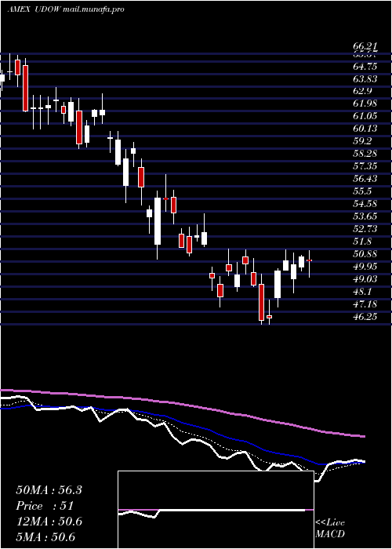Click the 48.1 price axis label
The height and width of the screenshot is (549, 392).
362,291
